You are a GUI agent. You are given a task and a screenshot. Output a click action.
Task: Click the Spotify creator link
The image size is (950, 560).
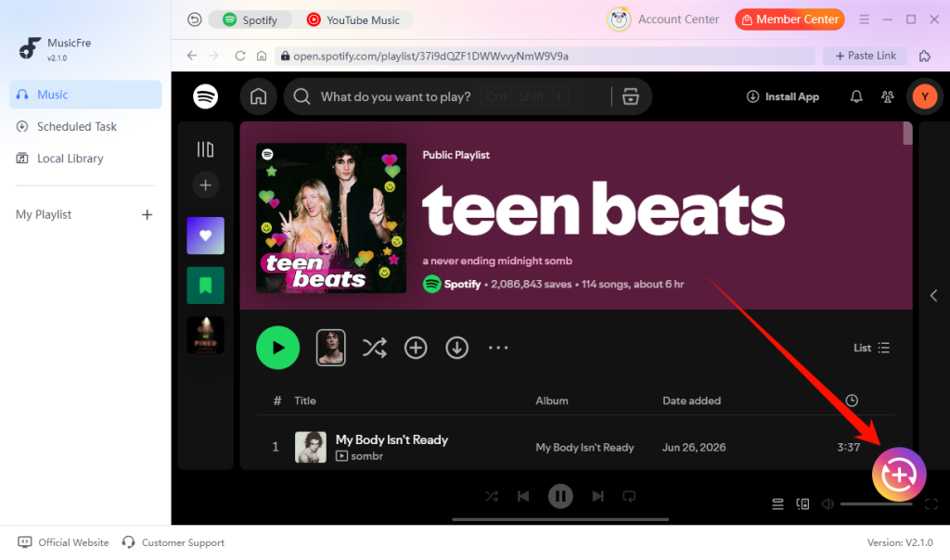(462, 284)
